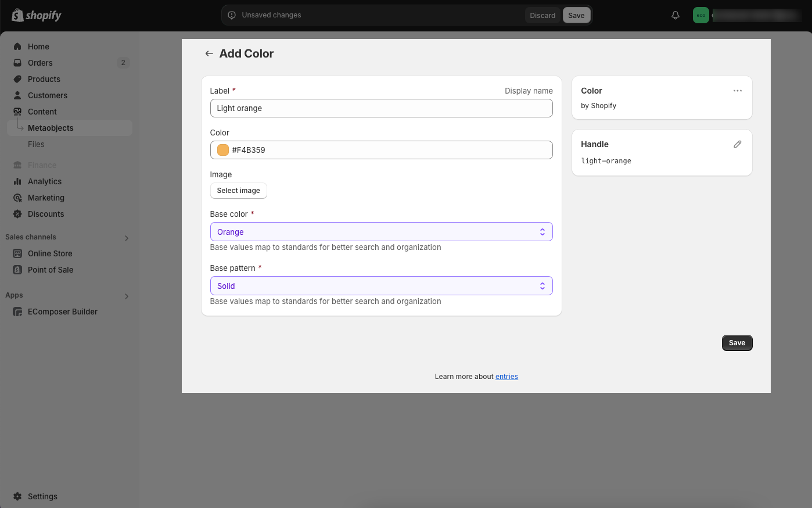The width and height of the screenshot is (812, 508).
Task: Click the Orders badge count 2
Action: [123, 63]
